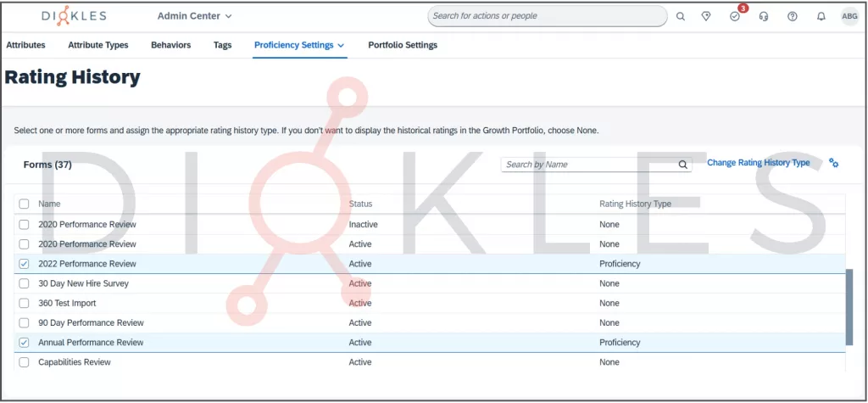Click the forms list vertical scrollbar
This screenshot has height=403, width=868.
pyautogui.click(x=849, y=305)
